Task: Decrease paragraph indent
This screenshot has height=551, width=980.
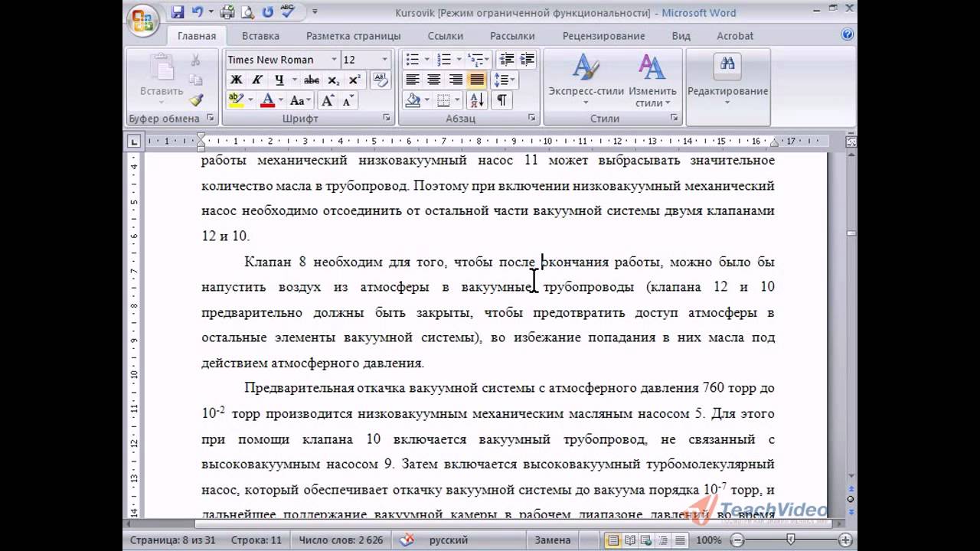Action: 506,60
